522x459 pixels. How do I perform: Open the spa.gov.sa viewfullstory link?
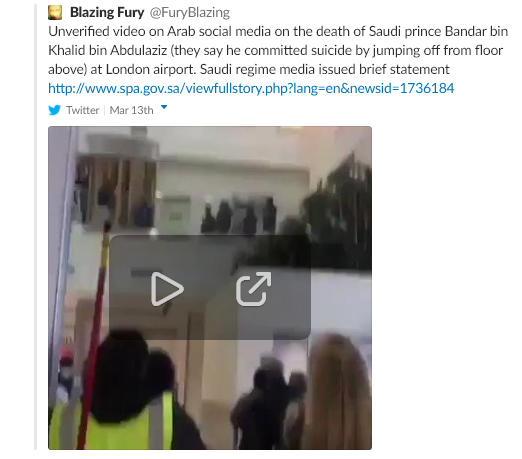pyautogui.click(x=251, y=88)
